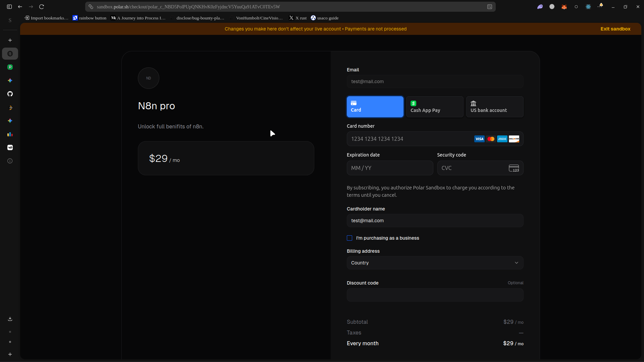Select the green Polar icon in sidebar

pos(10,67)
